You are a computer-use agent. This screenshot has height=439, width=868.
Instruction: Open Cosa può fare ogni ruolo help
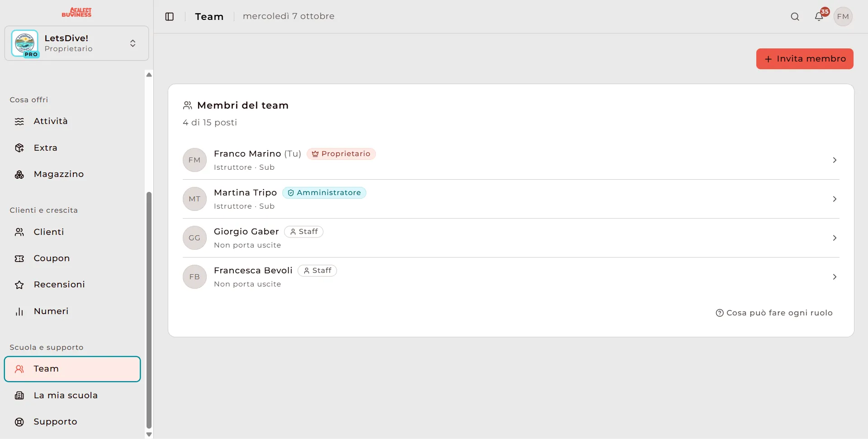tap(774, 313)
